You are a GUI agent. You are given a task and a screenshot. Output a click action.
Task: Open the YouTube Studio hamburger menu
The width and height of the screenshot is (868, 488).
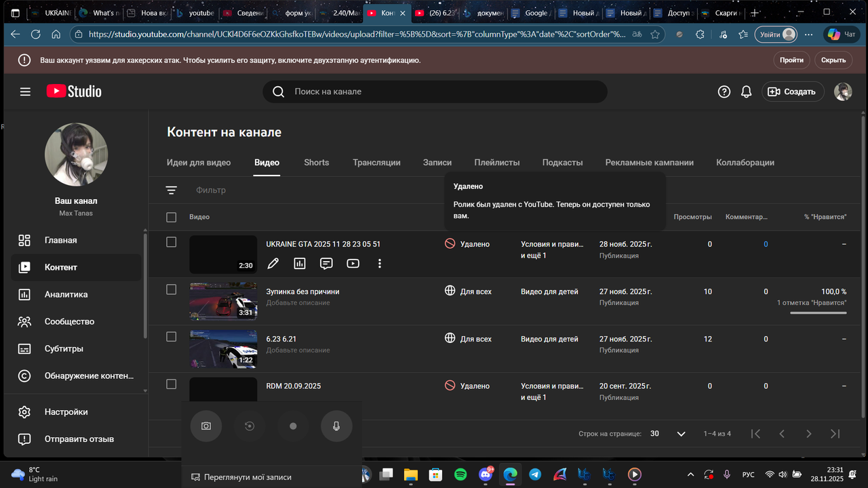pos(25,91)
